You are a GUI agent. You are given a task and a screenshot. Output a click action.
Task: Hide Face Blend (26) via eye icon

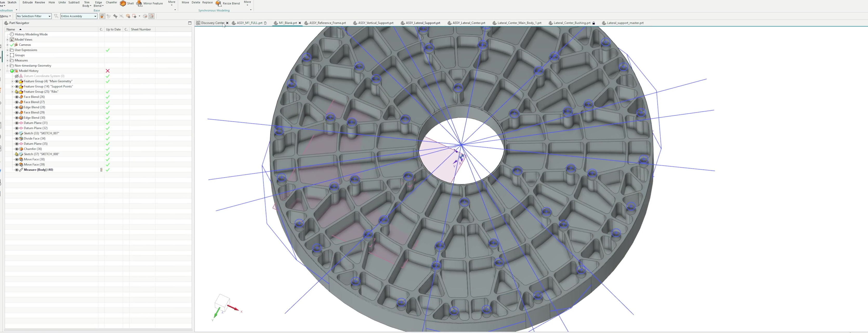(x=17, y=97)
